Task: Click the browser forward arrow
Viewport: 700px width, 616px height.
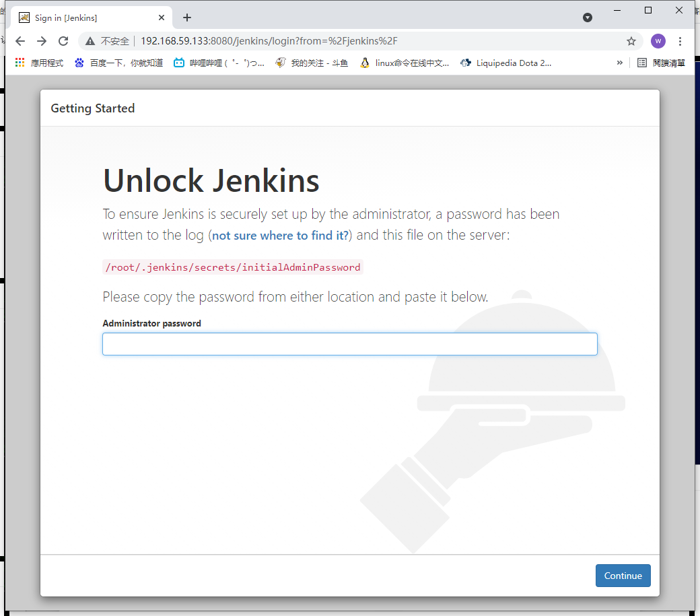Action: coord(42,41)
